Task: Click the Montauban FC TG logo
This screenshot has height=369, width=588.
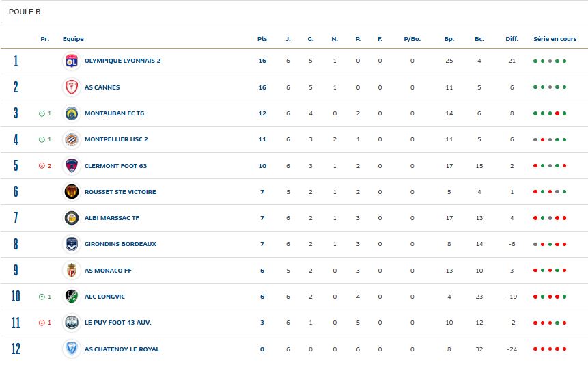Action: (72, 113)
